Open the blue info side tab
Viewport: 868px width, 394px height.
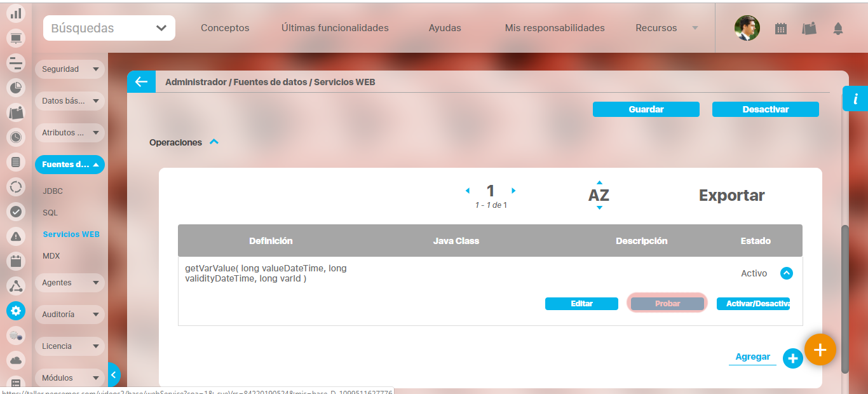855,99
